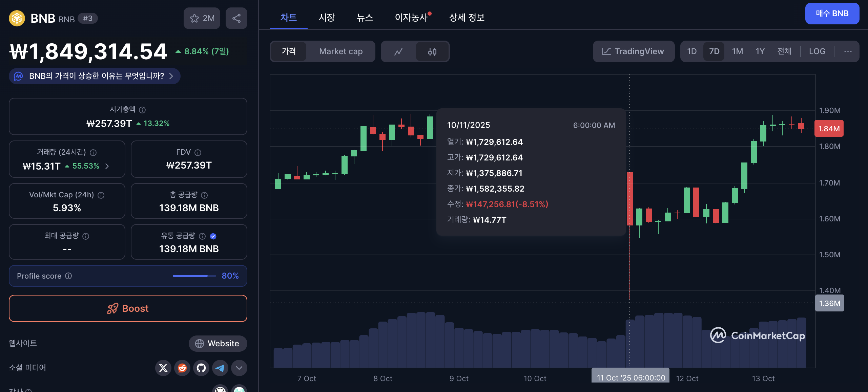The width and height of the screenshot is (868, 392).
Task: Click the 80% profile score value
Action: click(230, 276)
